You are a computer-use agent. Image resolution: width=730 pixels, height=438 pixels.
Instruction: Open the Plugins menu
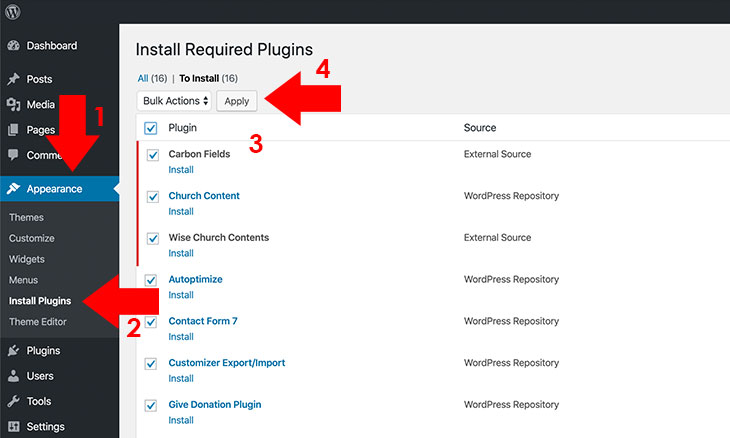(x=43, y=350)
